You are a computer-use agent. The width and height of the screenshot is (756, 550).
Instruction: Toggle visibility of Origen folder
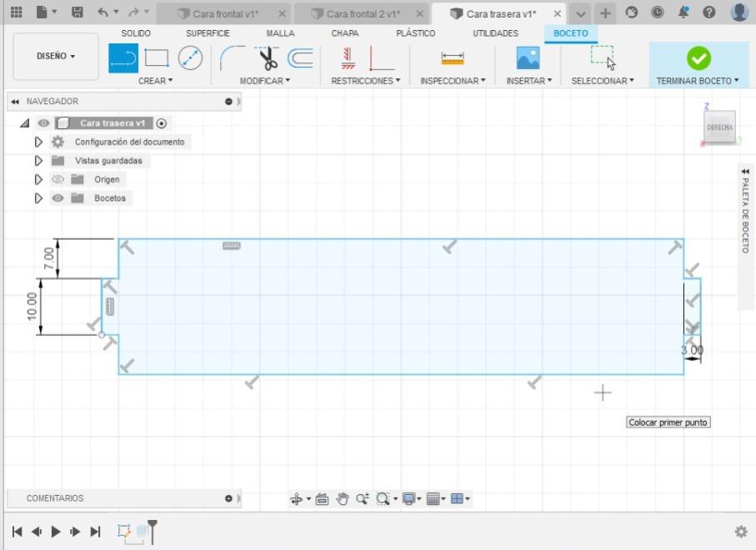click(x=58, y=179)
